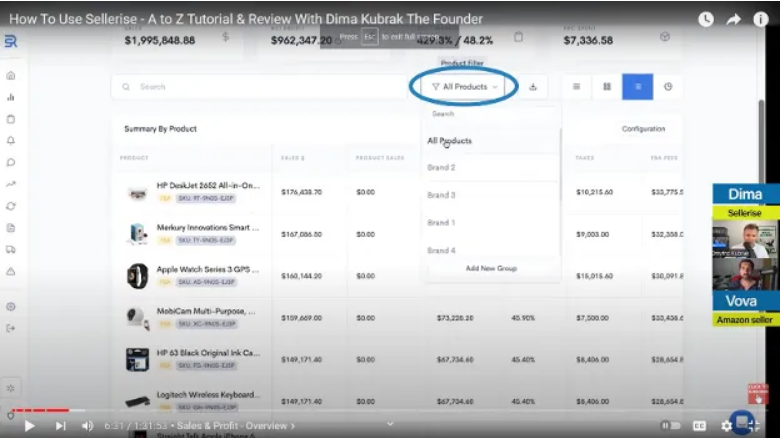
Task: Click the logout arrow sidebar icon
Action: click(11, 328)
